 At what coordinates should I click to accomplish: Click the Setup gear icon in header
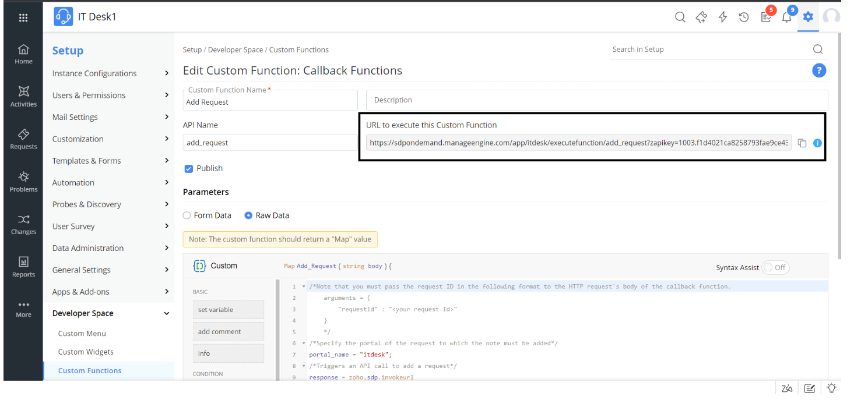tap(808, 17)
